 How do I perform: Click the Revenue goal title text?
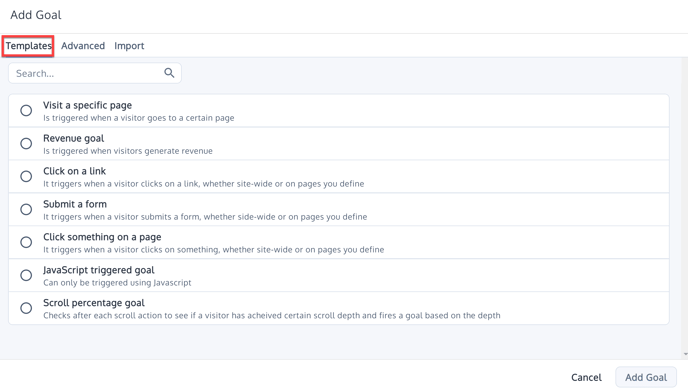point(73,138)
